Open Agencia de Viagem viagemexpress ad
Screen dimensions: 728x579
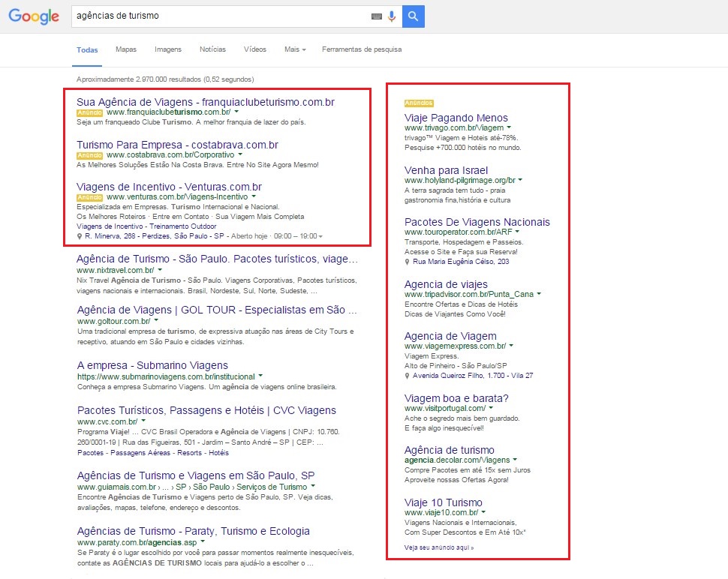coord(450,336)
